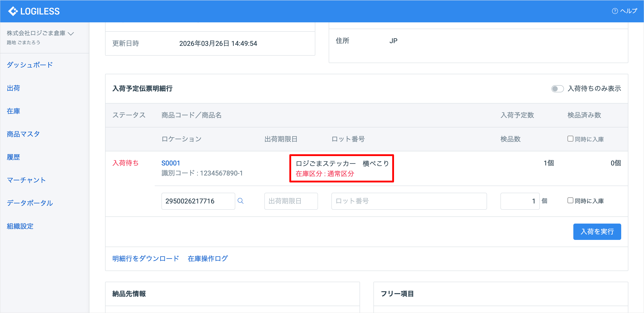Click the ロット番号 input field

point(409,201)
